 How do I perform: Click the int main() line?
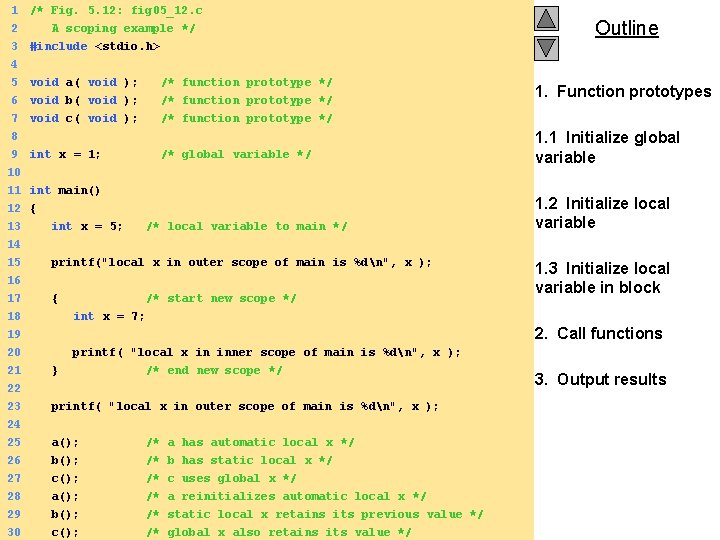65,190
